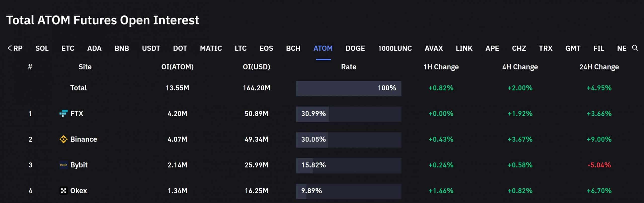This screenshot has width=644, height=203.
Task: Click the FTX exchange name link
Action: [x=77, y=114]
